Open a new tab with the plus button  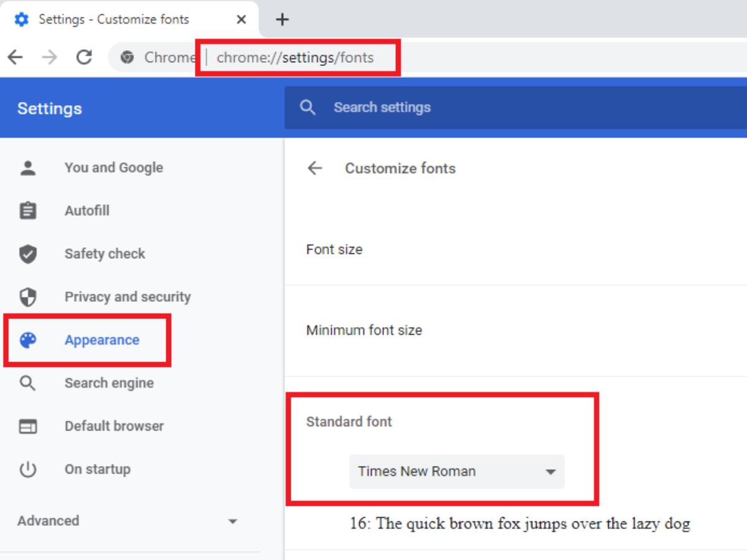tap(283, 19)
